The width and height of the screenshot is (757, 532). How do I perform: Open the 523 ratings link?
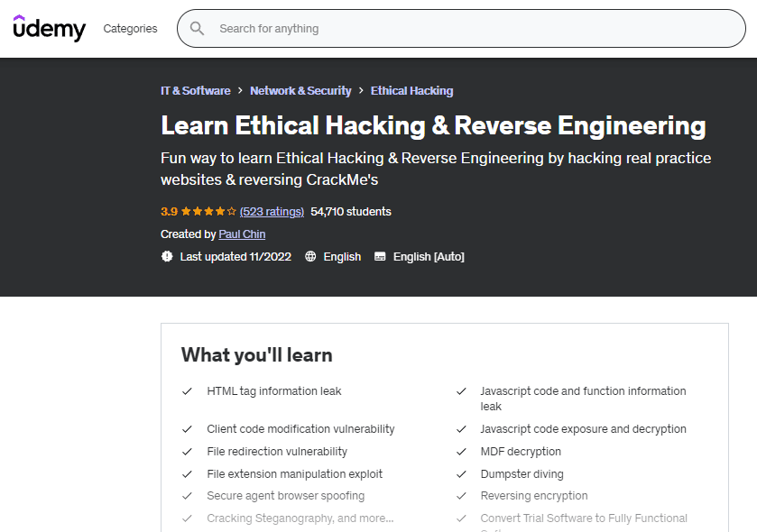272,212
